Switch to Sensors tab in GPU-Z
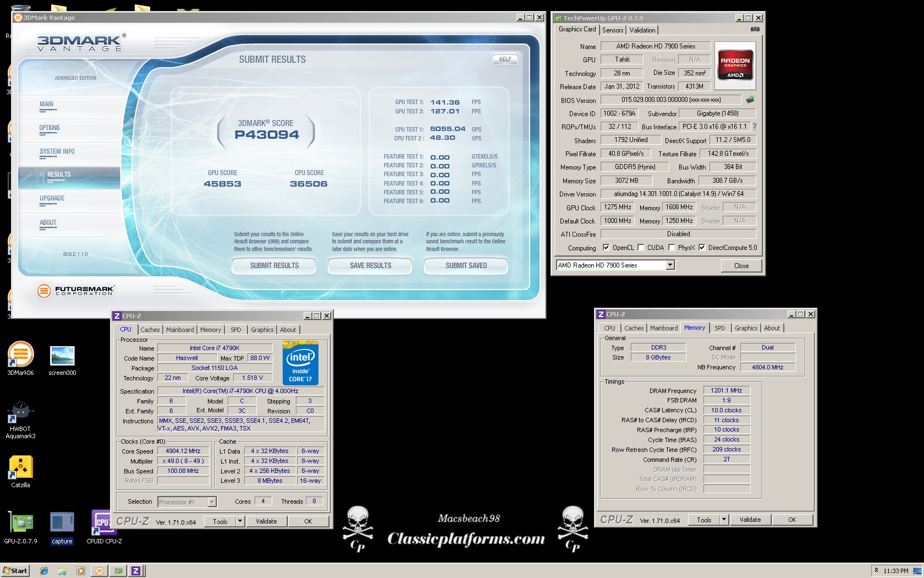The image size is (924, 578). pos(613,30)
